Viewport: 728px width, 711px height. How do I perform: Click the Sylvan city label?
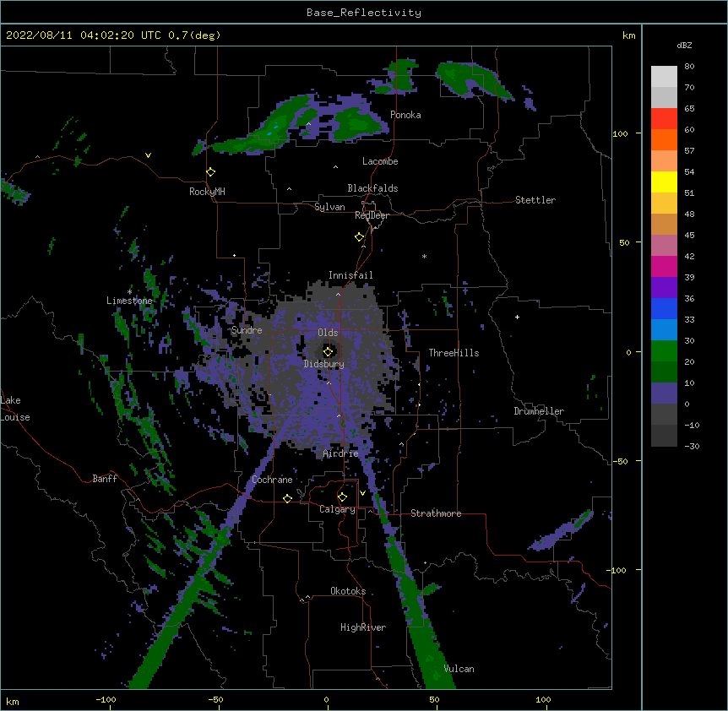tap(329, 207)
